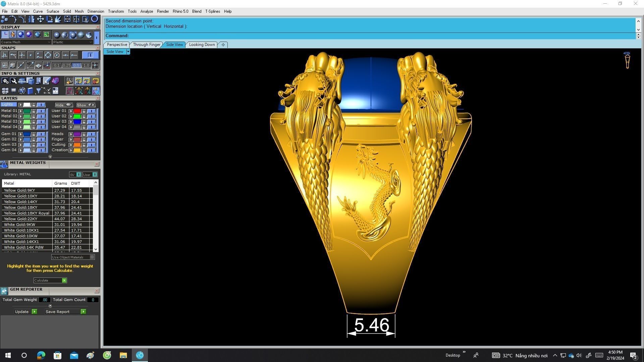Open the blue book icon
Image resolution: width=644 pixels, height=362 pixels.
[30, 90]
